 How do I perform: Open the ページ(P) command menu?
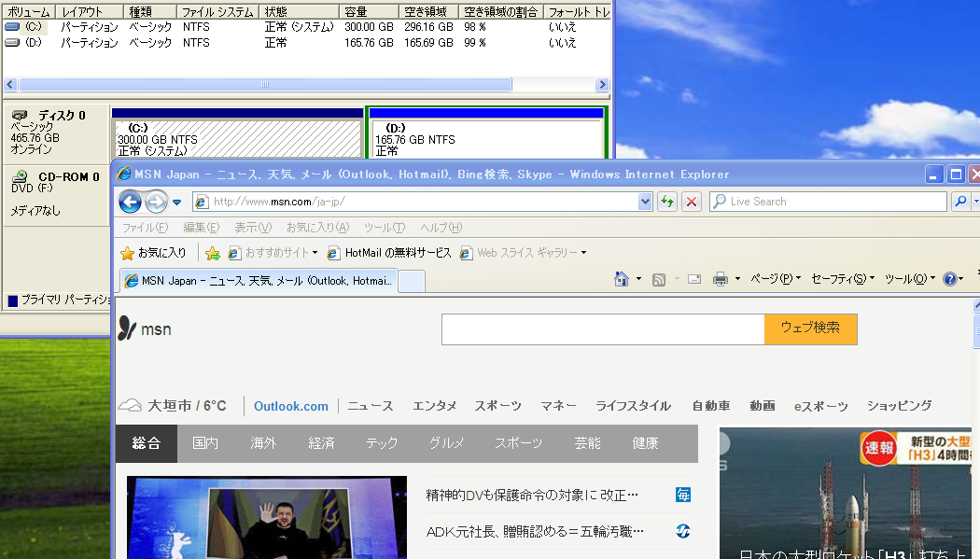[775, 278]
